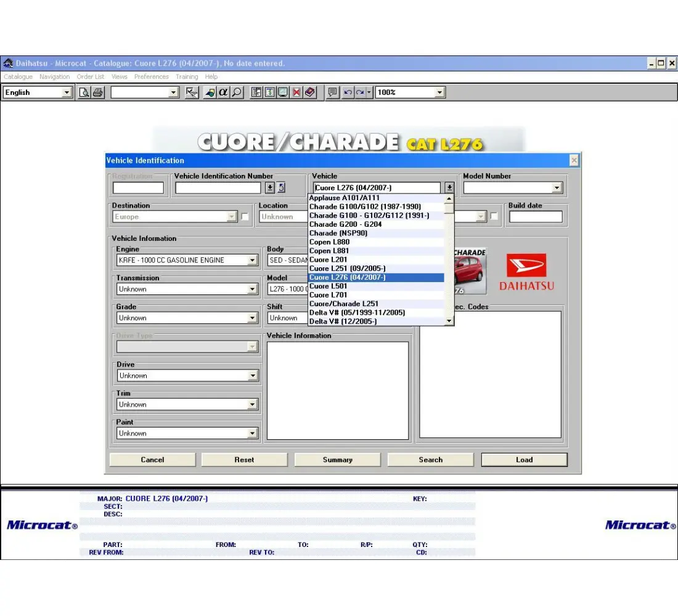This screenshot has height=616, width=678.
Task: Open the Transmission dropdown
Action: 252,289
